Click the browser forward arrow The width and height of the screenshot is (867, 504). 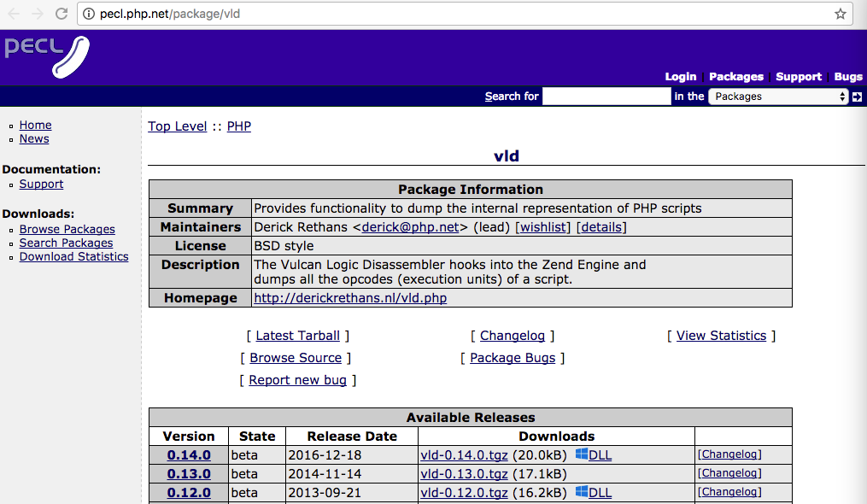(38, 14)
